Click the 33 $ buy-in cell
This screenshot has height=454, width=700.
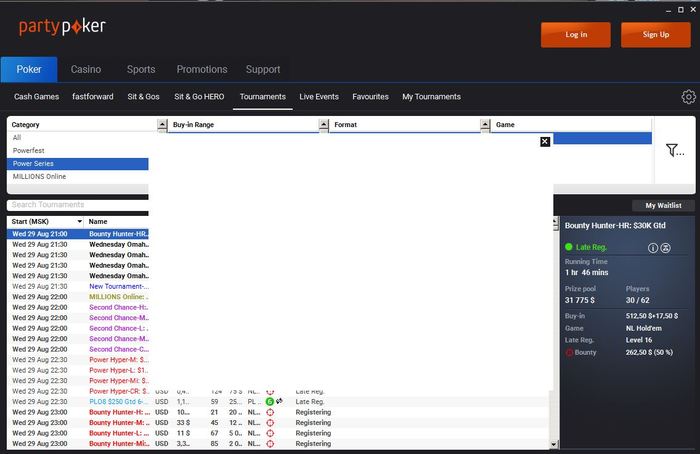click(x=183, y=423)
